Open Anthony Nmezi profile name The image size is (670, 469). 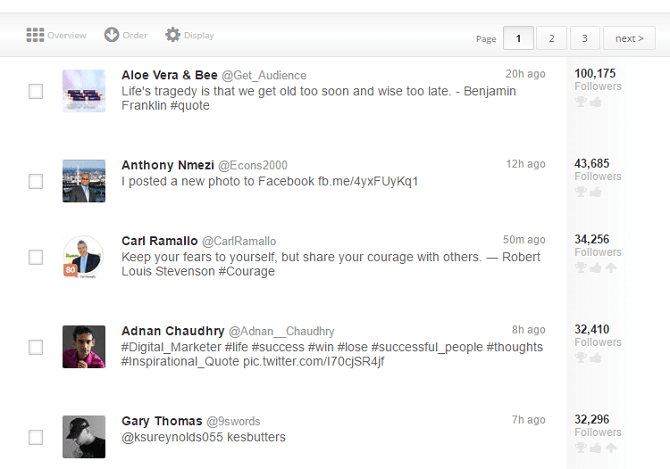(x=168, y=165)
